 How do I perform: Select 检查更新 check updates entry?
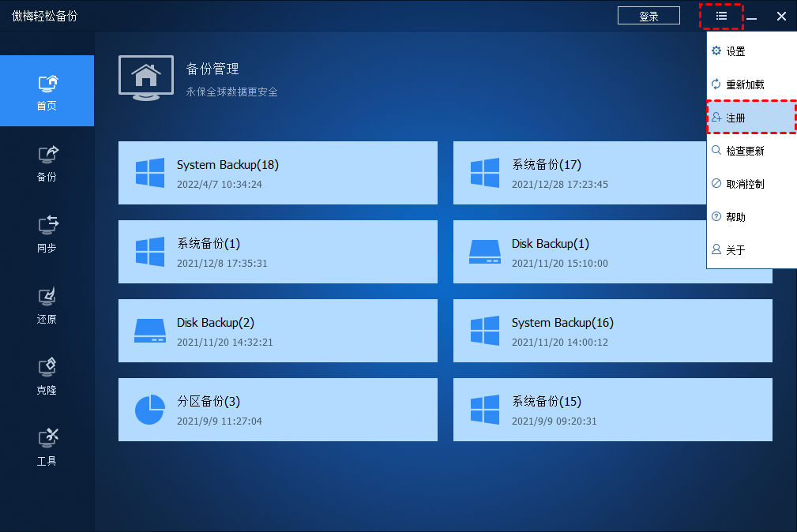(752, 151)
